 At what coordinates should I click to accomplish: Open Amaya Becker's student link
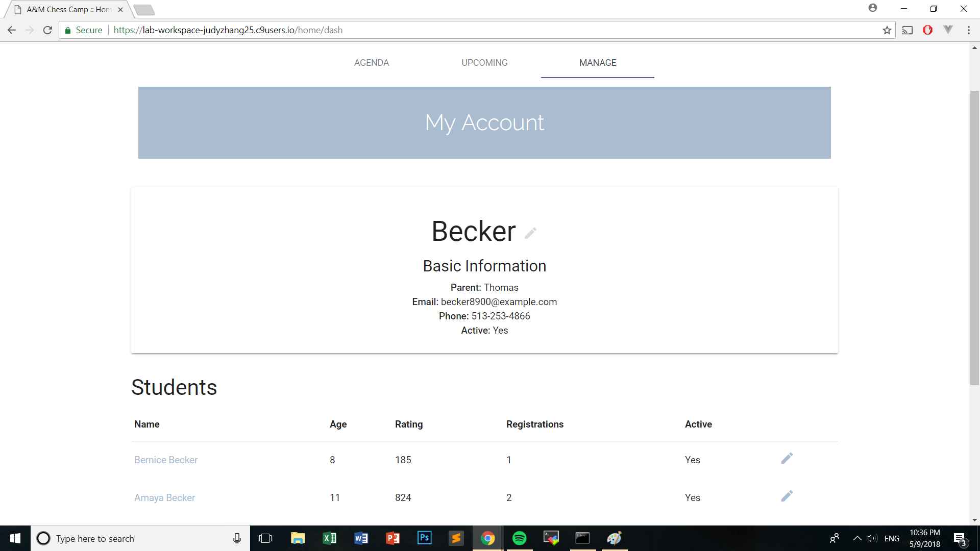tap(164, 497)
